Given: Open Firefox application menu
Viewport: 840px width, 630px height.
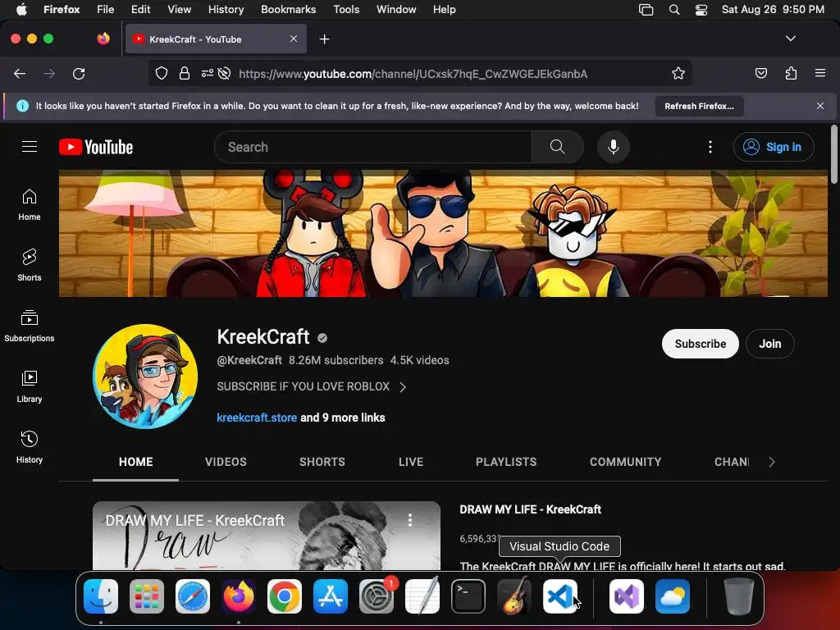Looking at the screenshot, I should (820, 74).
